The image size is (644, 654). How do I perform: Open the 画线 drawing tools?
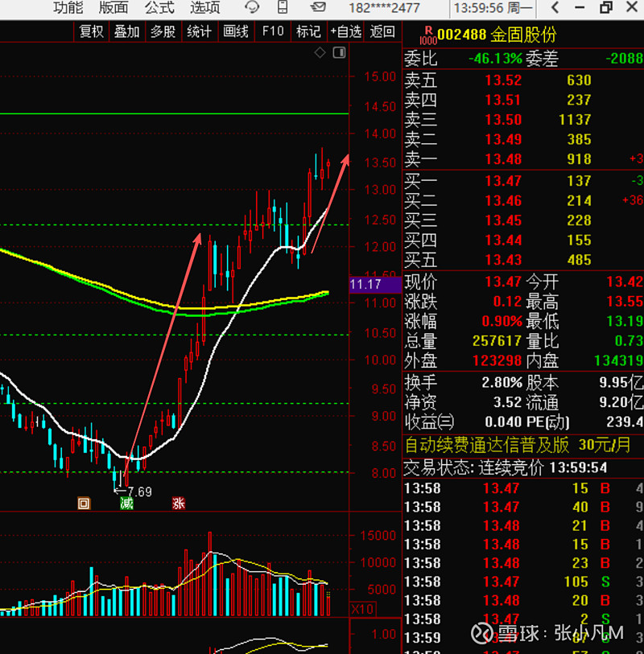coord(236,31)
